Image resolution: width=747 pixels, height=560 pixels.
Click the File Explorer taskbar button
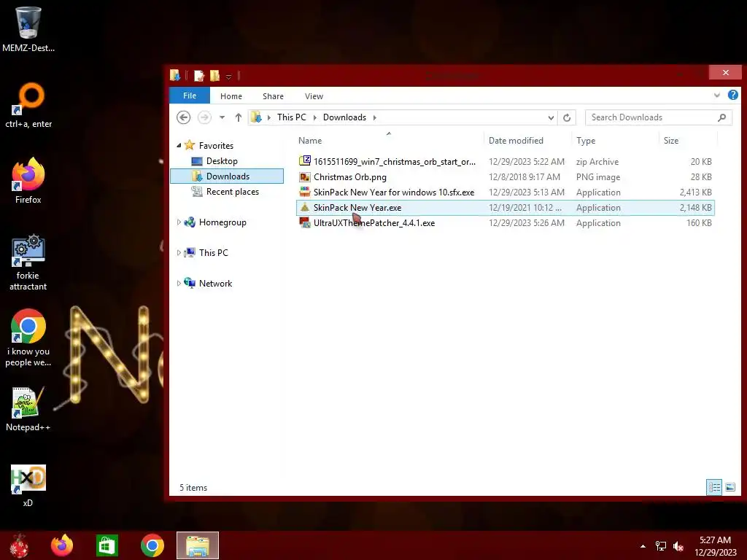tap(198, 545)
